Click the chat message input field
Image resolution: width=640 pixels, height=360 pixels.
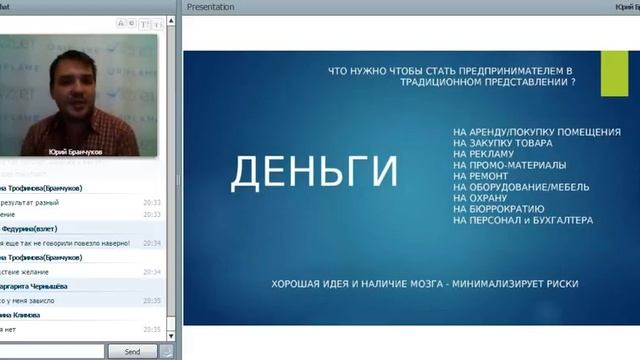coord(51,351)
